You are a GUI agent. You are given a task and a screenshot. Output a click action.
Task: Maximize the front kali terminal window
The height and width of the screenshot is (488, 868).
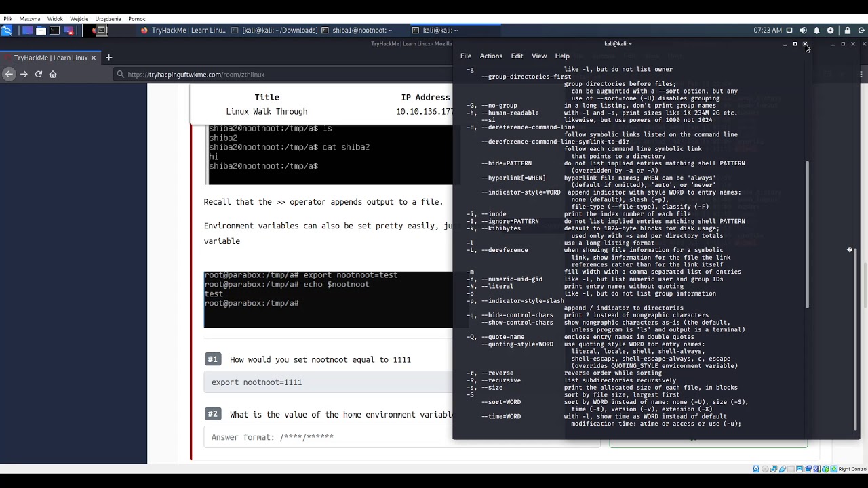[795, 44]
